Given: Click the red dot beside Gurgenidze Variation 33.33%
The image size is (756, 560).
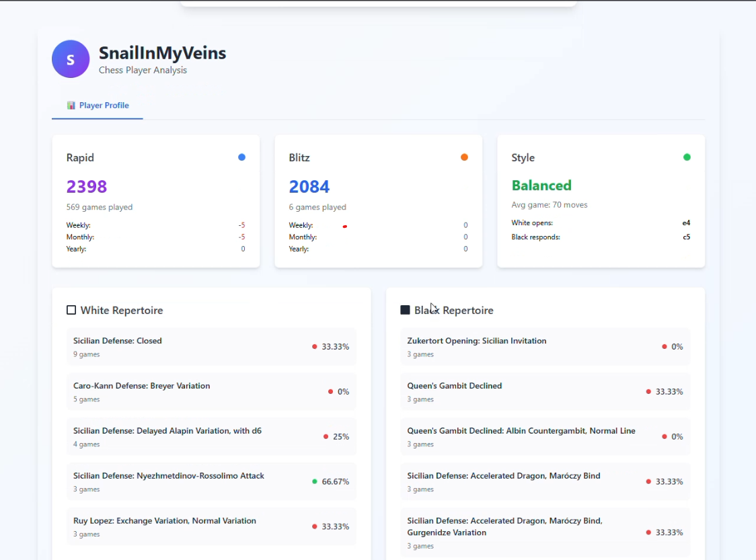Looking at the screenshot, I should (648, 532).
